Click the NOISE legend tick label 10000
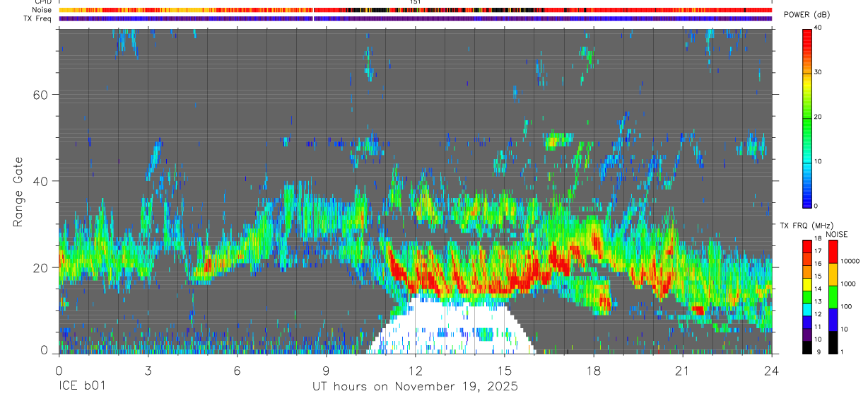Viewport: 868px width, 401px height. click(850, 261)
